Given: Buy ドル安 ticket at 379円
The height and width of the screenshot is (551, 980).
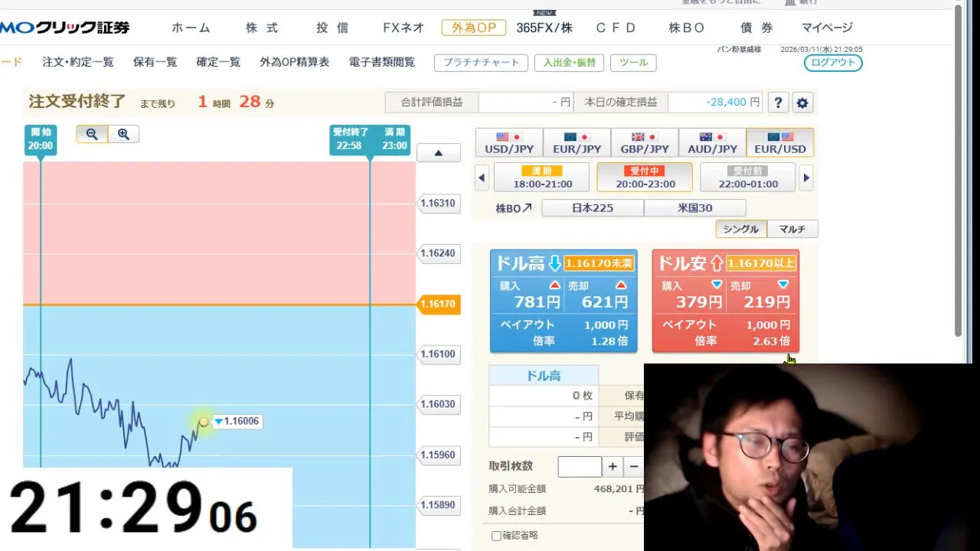Looking at the screenshot, I should pyautogui.click(x=693, y=295).
